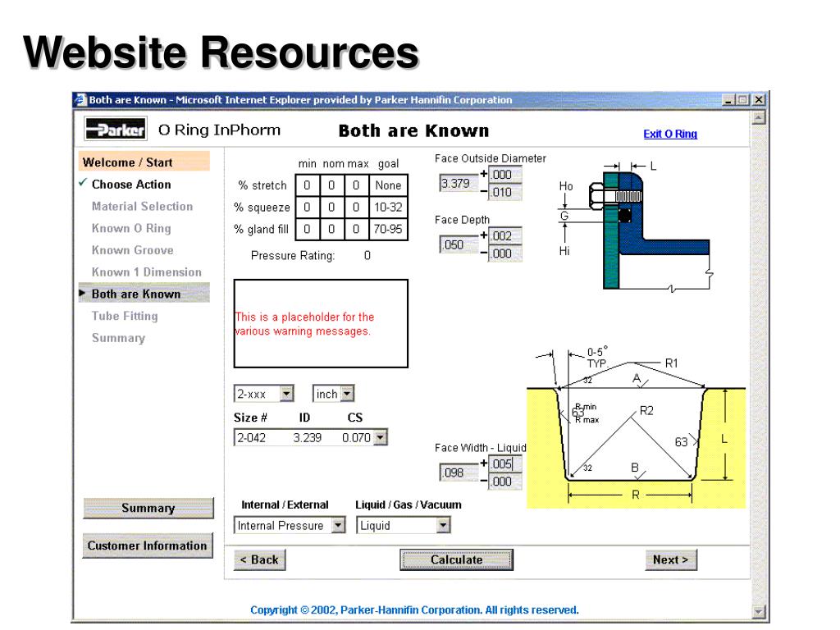Viewport: 840px width, 630px height.
Task: Click Pressure Rating label
Action: [293, 256]
